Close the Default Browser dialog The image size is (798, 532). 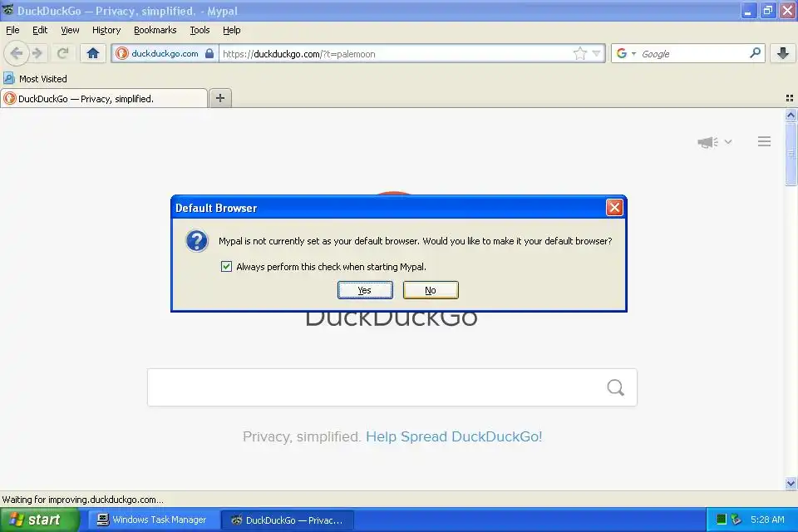tap(614, 207)
